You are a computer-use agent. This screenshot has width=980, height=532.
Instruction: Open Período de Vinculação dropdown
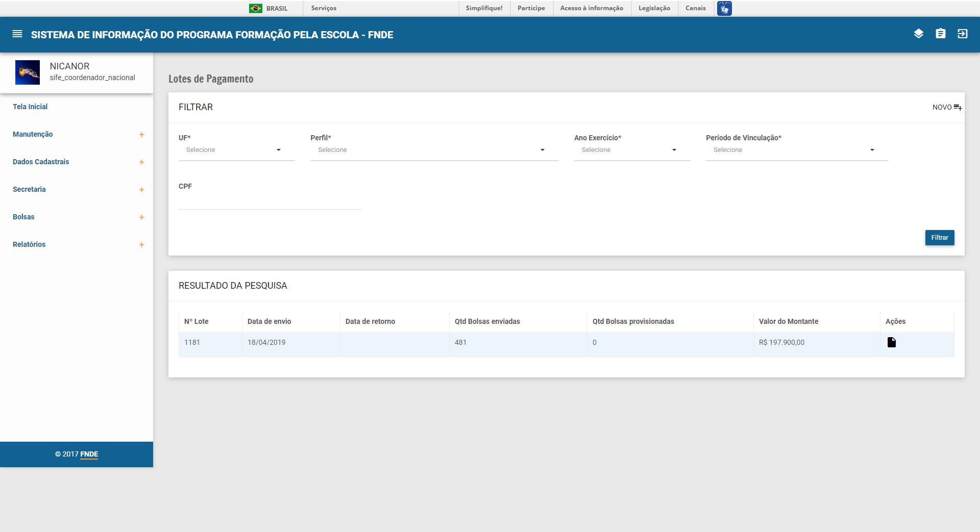(796, 150)
